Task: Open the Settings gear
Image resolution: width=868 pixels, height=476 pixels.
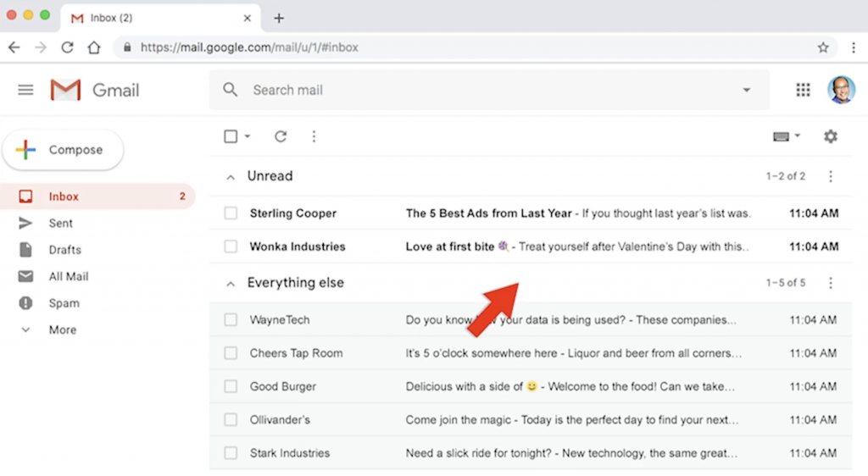Action: [x=831, y=136]
